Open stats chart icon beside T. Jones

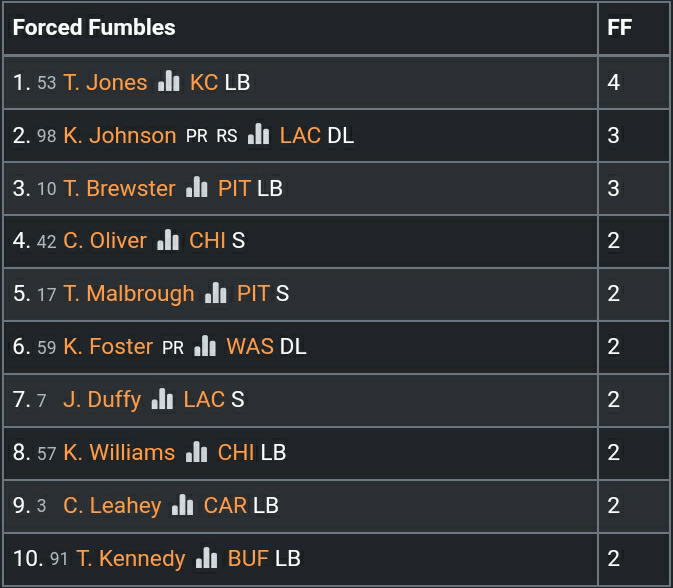tap(168, 81)
